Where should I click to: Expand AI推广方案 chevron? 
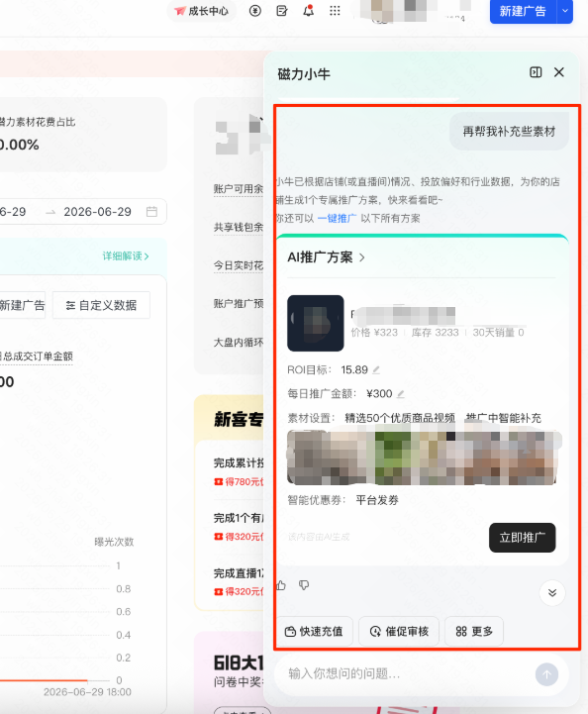tap(362, 257)
